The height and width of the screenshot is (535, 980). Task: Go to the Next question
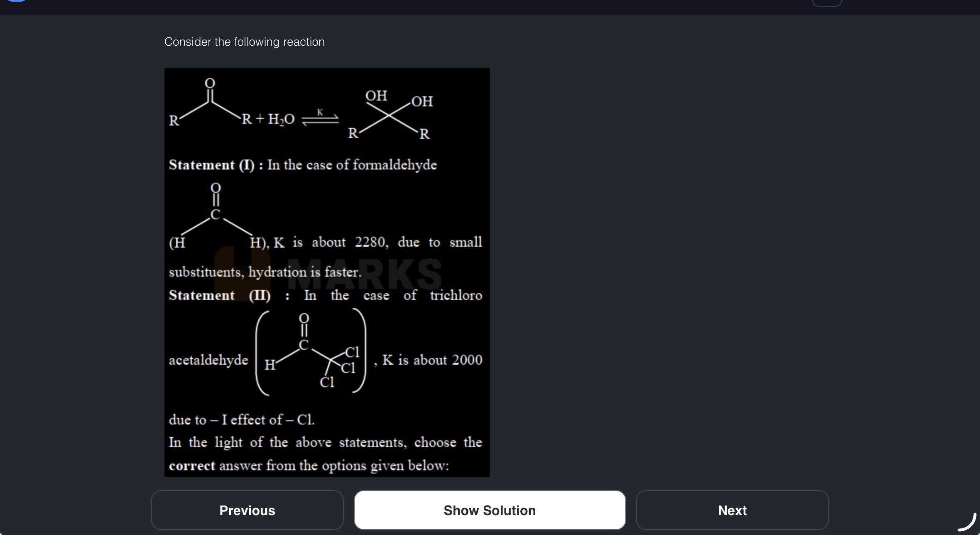[732, 510]
